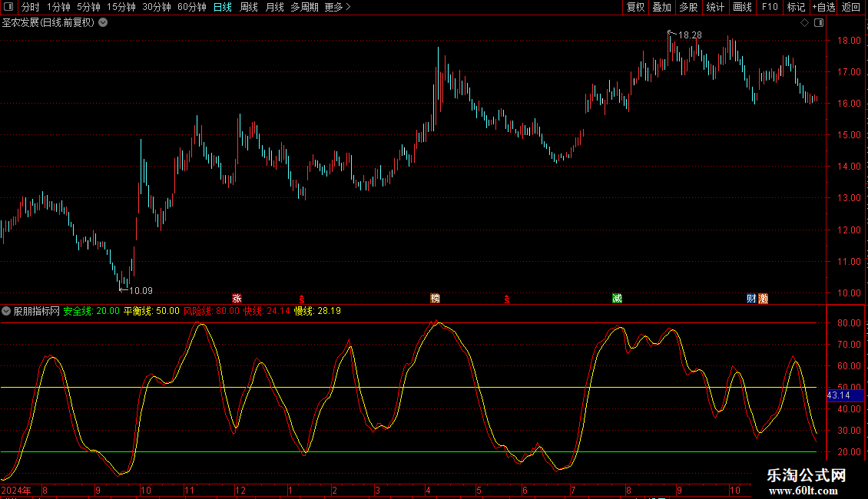Click the 风险线: 80.00 indicator value
Viewport: 868px width, 499px height.
[x=211, y=311]
